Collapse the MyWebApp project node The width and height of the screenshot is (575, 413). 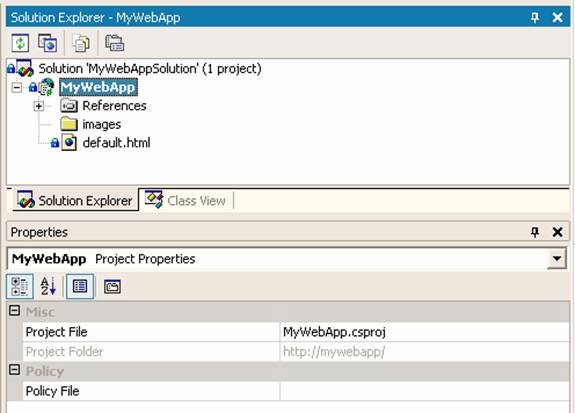(x=17, y=87)
